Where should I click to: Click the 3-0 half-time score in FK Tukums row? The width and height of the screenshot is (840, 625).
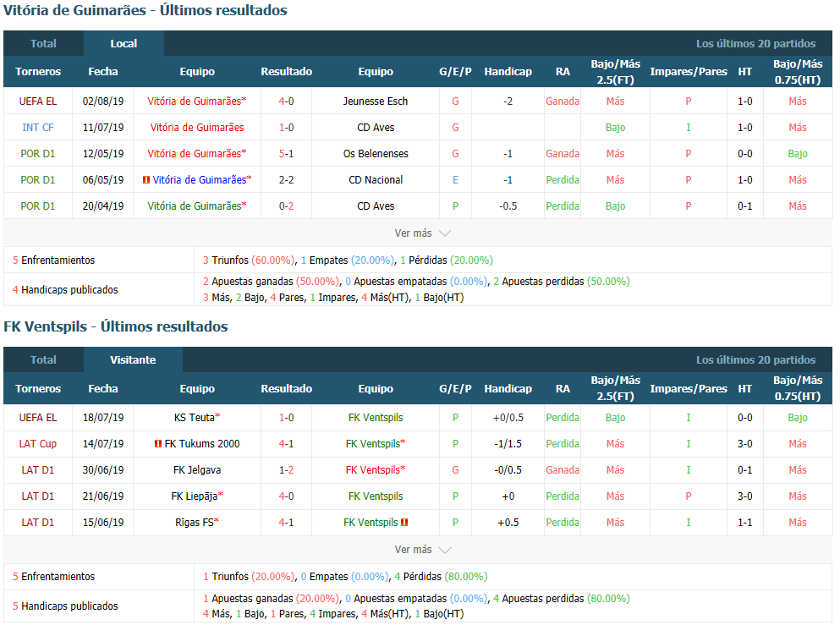pyautogui.click(x=744, y=444)
